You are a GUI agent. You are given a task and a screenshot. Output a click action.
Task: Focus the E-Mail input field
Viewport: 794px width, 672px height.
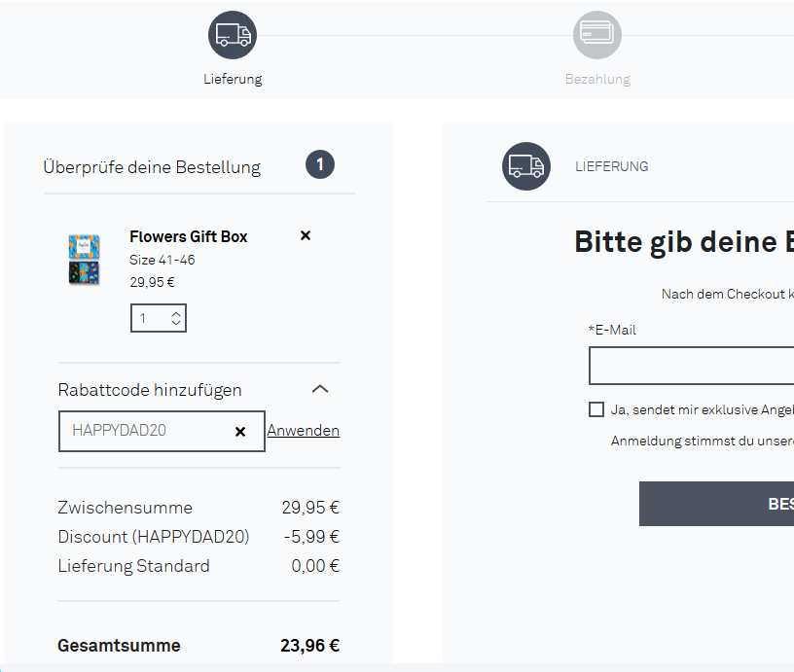691,366
